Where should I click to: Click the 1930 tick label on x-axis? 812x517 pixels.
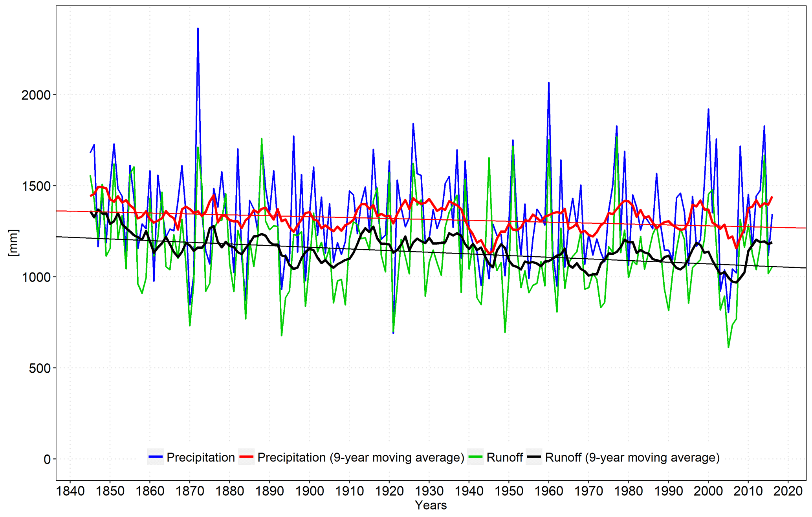tap(429, 491)
